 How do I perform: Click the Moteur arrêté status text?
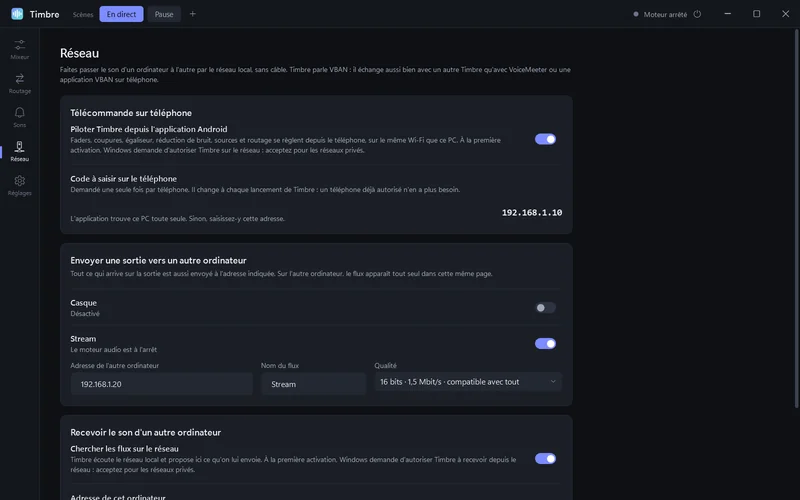pos(665,15)
